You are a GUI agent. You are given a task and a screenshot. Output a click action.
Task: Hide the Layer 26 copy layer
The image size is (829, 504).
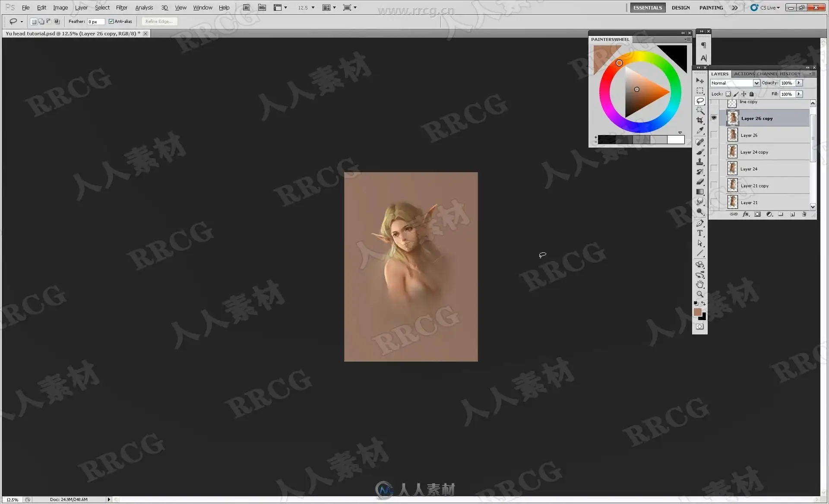(714, 118)
